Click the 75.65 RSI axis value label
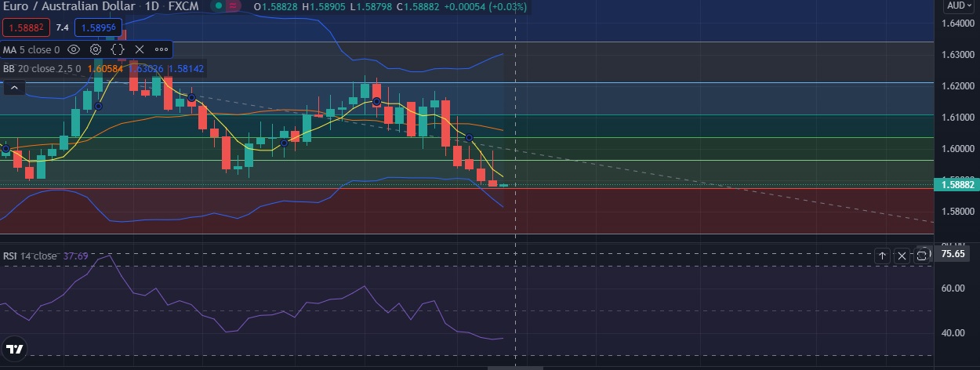Image resolution: width=980 pixels, height=370 pixels. point(953,254)
